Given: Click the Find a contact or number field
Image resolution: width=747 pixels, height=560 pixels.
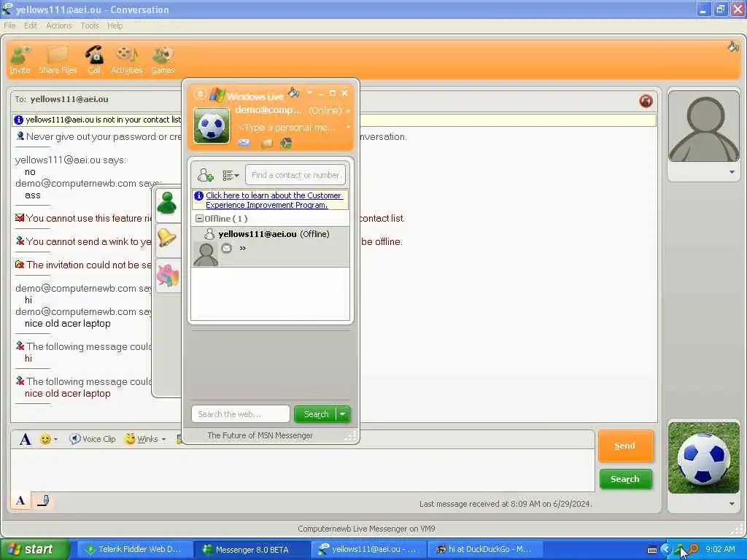Looking at the screenshot, I should click(295, 175).
